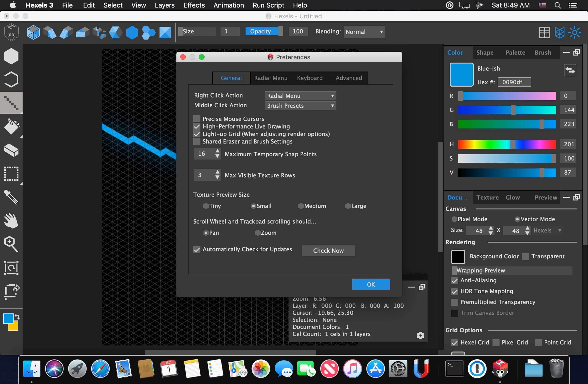
Task: Select the marquee selection tool
Action: (x=11, y=173)
